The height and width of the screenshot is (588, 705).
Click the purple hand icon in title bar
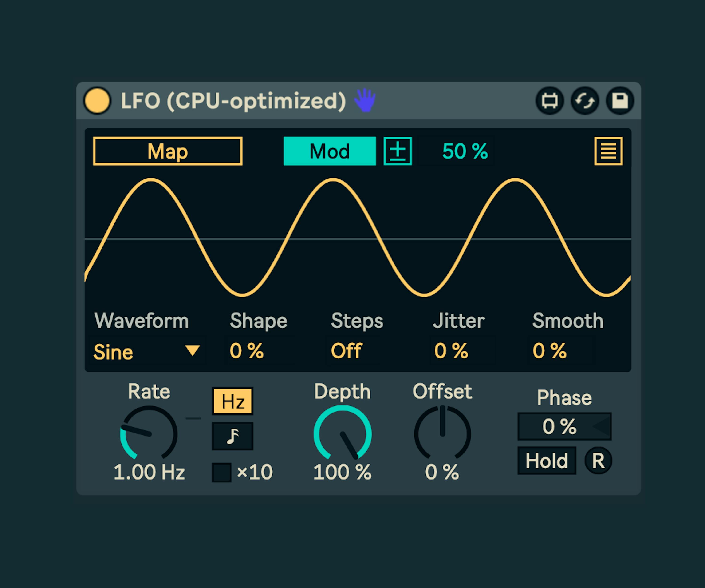coord(365,100)
